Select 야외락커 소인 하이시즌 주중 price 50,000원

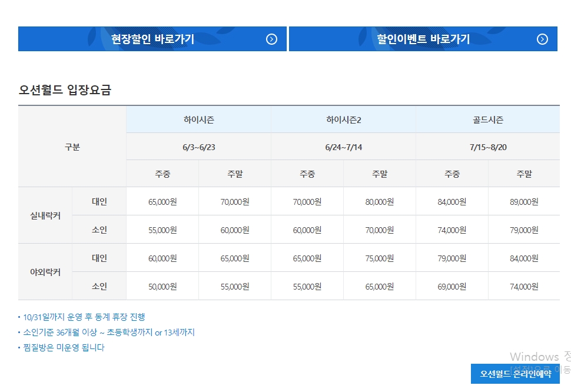[x=162, y=287]
